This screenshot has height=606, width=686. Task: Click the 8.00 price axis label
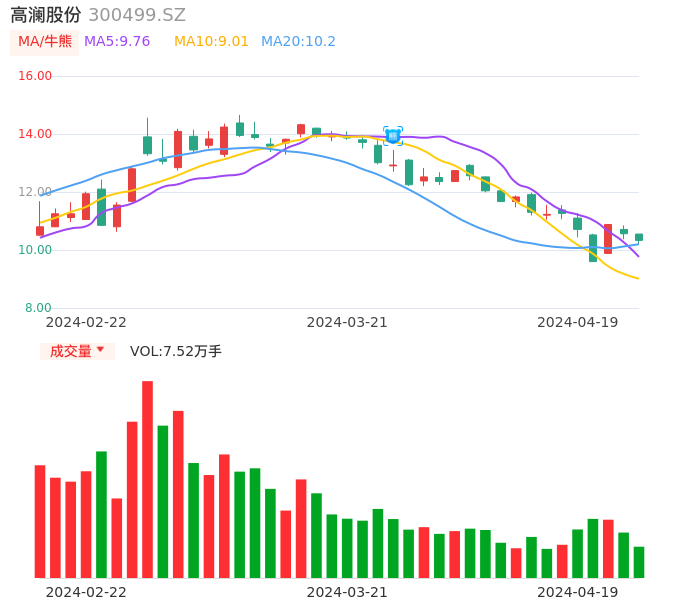pyautogui.click(x=38, y=308)
